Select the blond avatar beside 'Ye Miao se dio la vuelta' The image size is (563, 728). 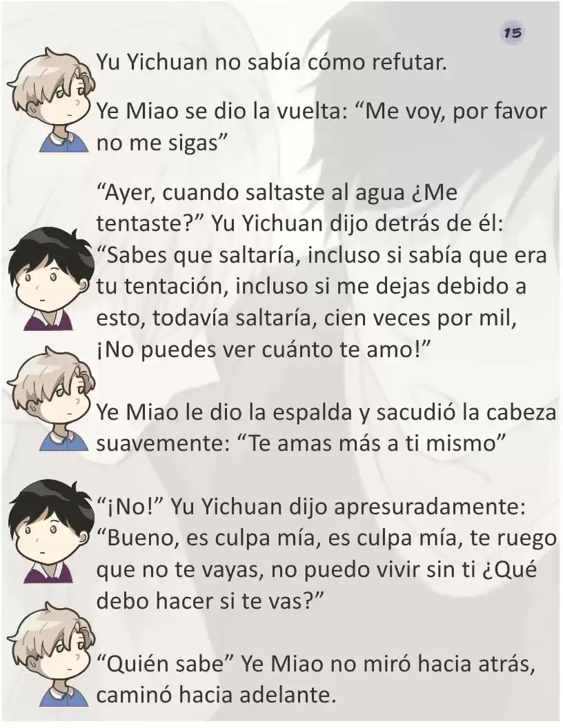[x=50, y=99]
